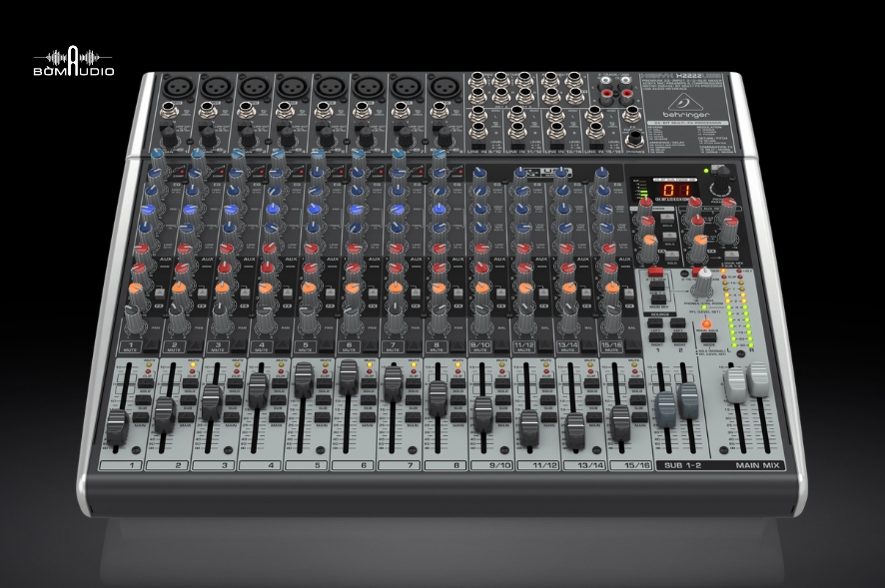Click the channel 9/10 fader cap
Viewport: 885px width, 588px height.
click(x=483, y=413)
